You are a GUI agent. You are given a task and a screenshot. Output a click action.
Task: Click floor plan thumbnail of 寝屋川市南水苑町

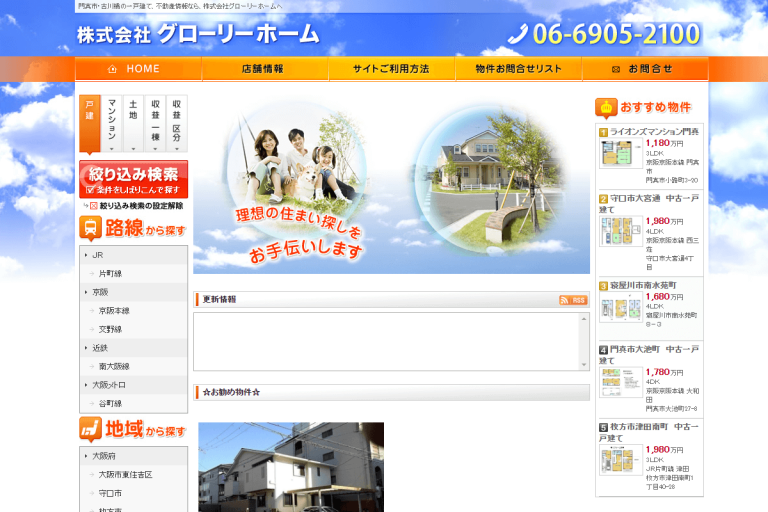coord(621,307)
